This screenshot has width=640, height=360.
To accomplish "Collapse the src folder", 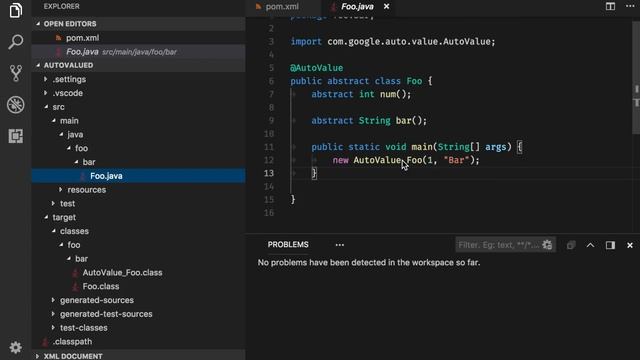I will 139,107.
